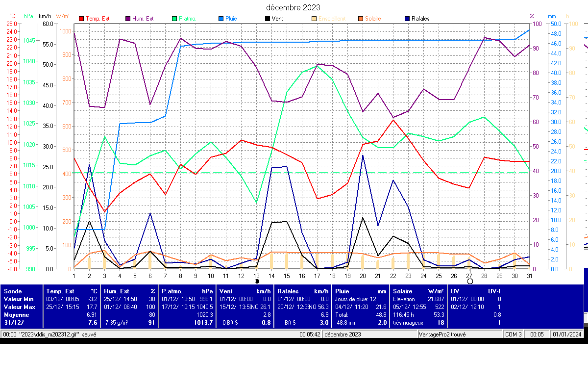Select the green P.atmo legend square

coord(174,19)
